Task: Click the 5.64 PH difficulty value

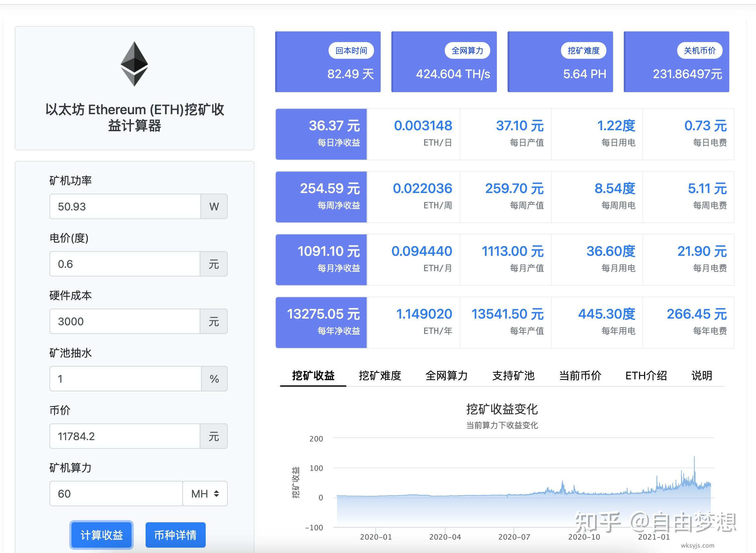Action: pos(584,74)
